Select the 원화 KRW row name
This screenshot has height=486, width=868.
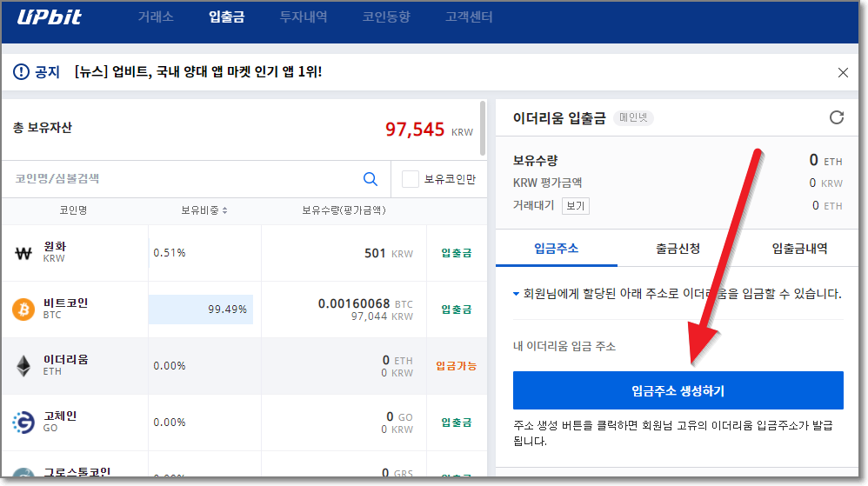click(55, 252)
